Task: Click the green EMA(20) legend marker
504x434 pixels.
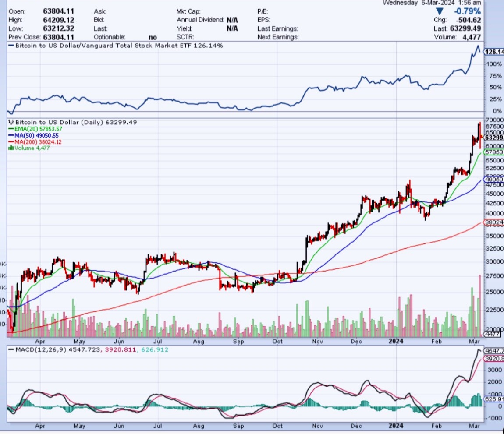Action: coord(11,129)
